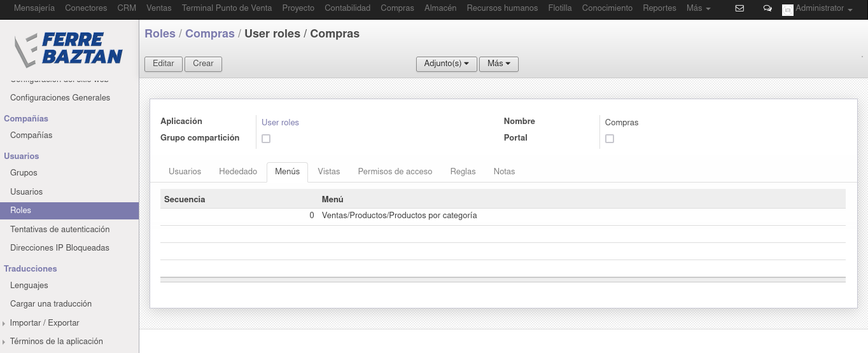Open the Más dropdown next to Adjunto(s)
The height and width of the screenshot is (353, 868).
pos(499,64)
